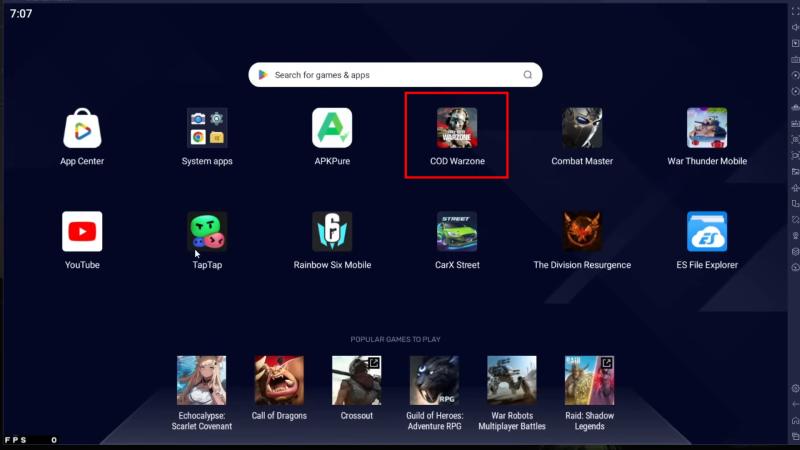Open the Crossout game thumbnail
This screenshot has width=800, height=450.
point(357,381)
